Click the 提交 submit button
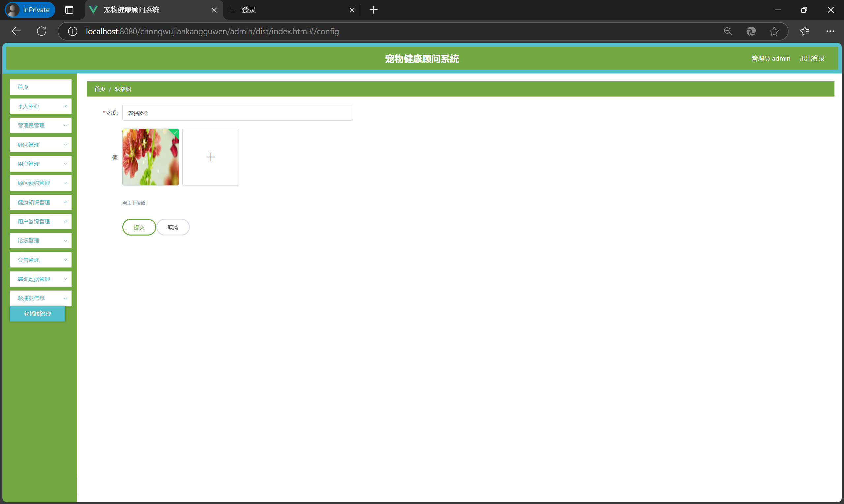 click(x=139, y=227)
